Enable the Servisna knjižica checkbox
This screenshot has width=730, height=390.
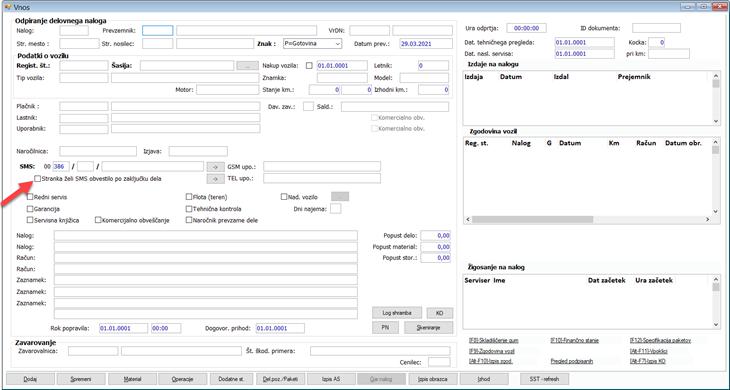click(x=30, y=220)
